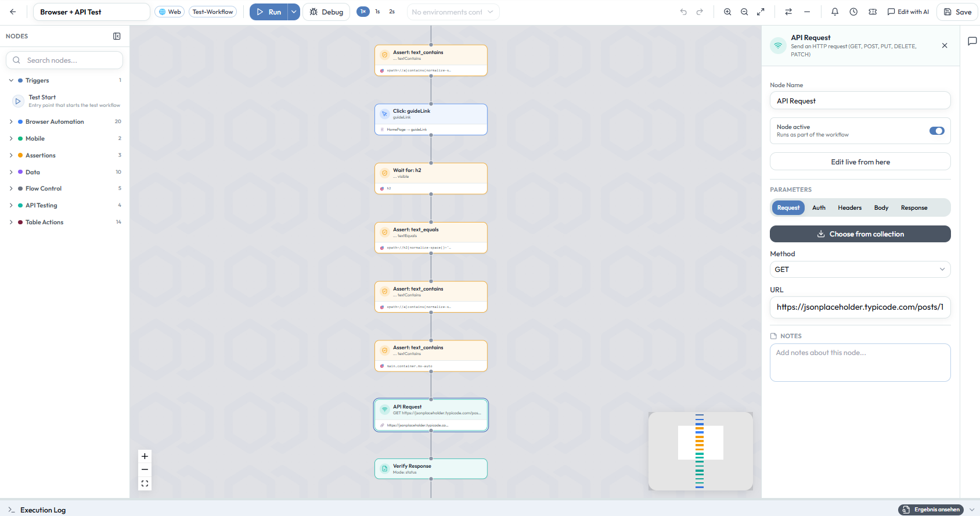Collapse the Nodes sidebar panel
Viewport: 980px width, 516px height.
coord(117,36)
